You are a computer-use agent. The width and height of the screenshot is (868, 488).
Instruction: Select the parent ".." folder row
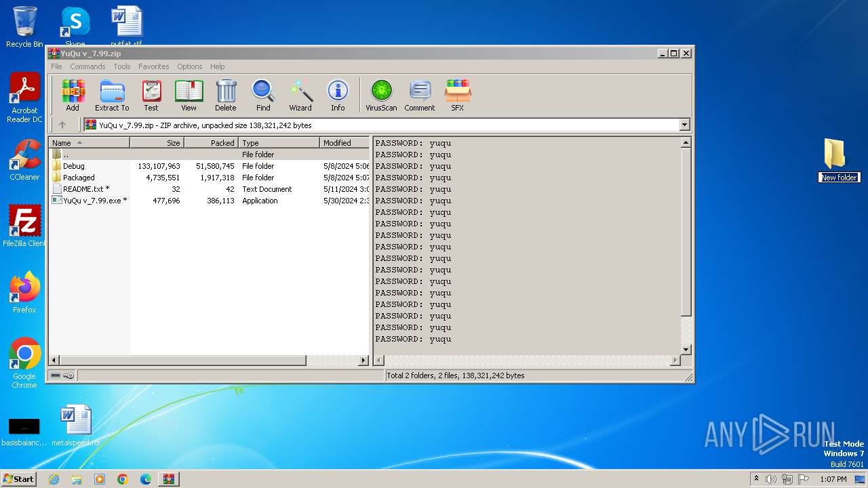click(x=210, y=155)
